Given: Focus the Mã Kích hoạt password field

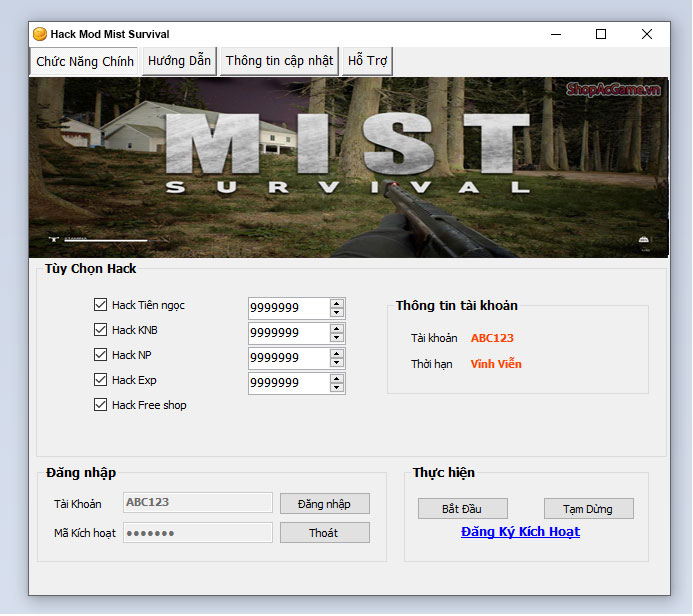Looking at the screenshot, I should coord(198,533).
